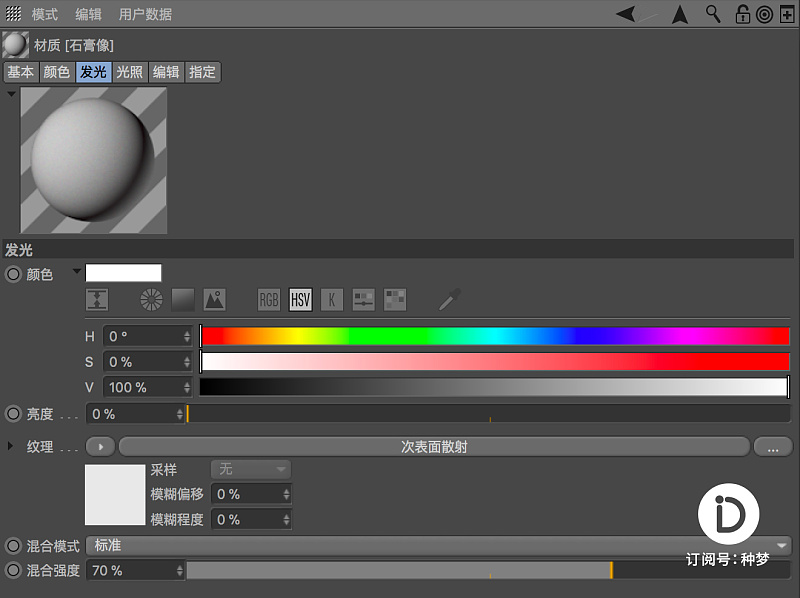Toggle the 混合强度 animation dot
The image size is (800, 598).
[x=13, y=570]
